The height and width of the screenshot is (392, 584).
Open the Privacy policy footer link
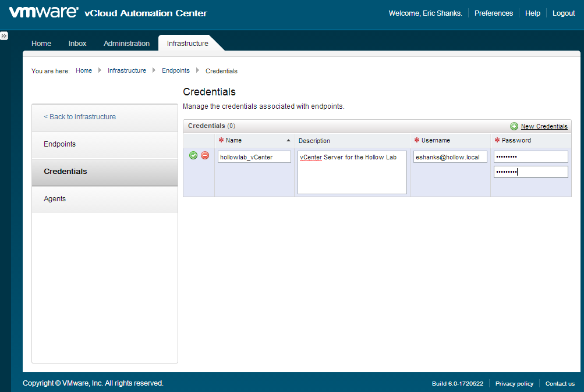click(x=514, y=384)
